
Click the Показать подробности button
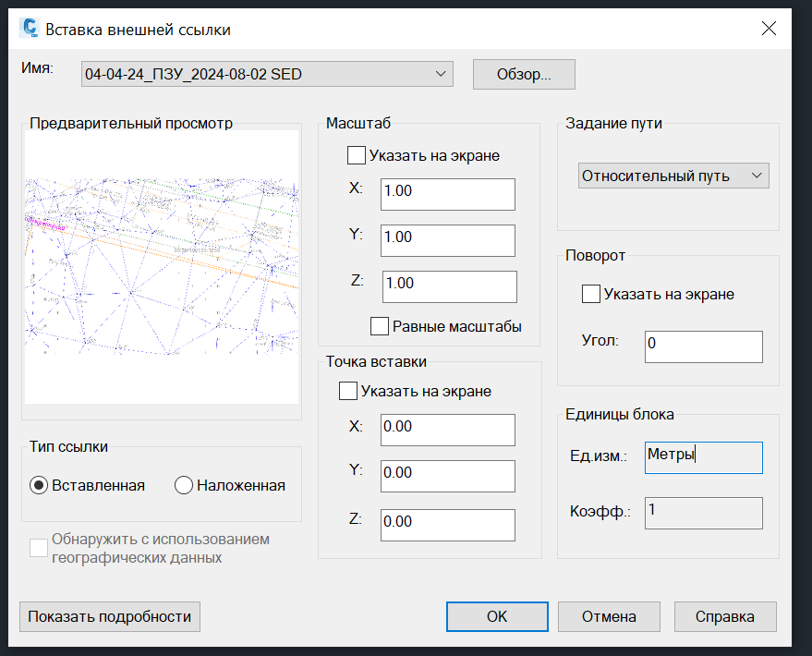click(110, 616)
